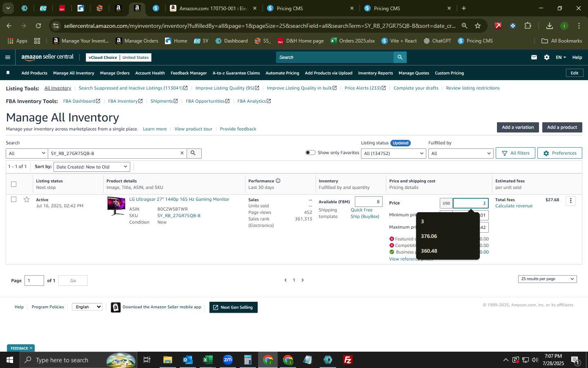
Task: Select 376.06 from the price suggestions
Action: click(448, 236)
